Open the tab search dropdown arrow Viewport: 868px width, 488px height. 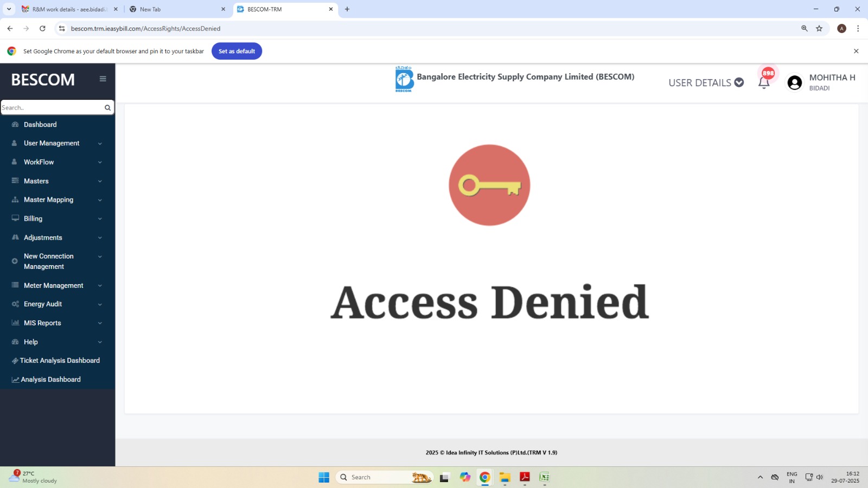[9, 9]
